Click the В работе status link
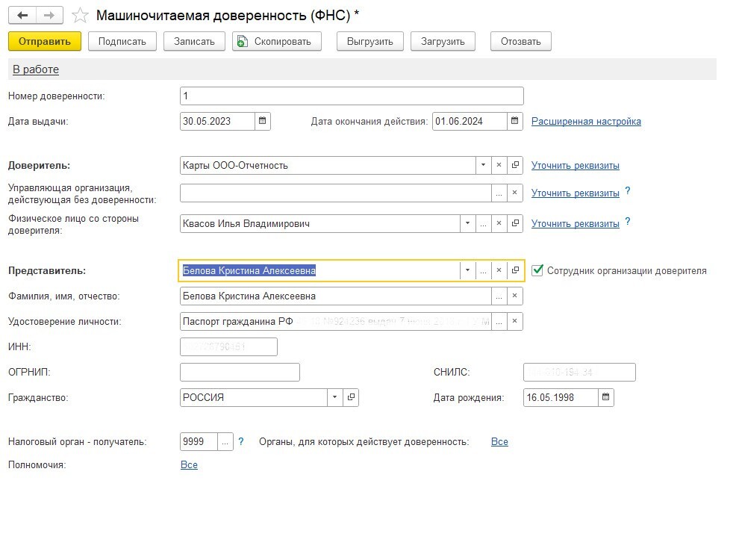The width and height of the screenshot is (739, 560). (x=36, y=69)
